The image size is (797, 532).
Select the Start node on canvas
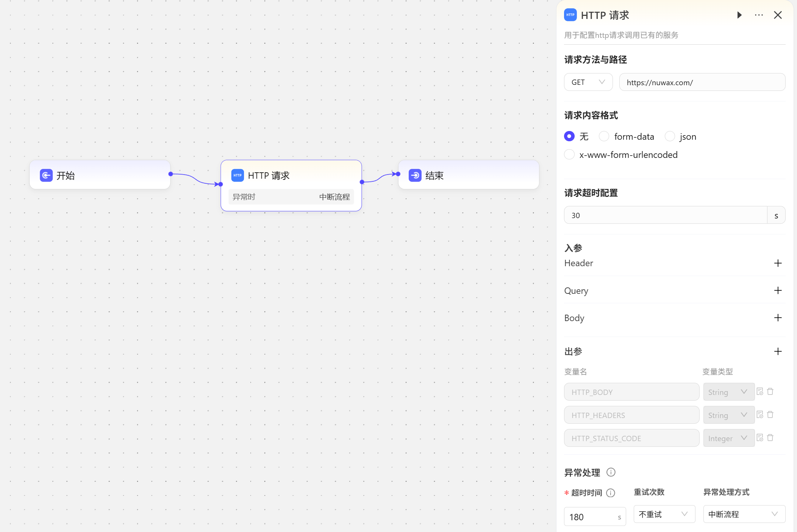pyautogui.click(x=100, y=175)
